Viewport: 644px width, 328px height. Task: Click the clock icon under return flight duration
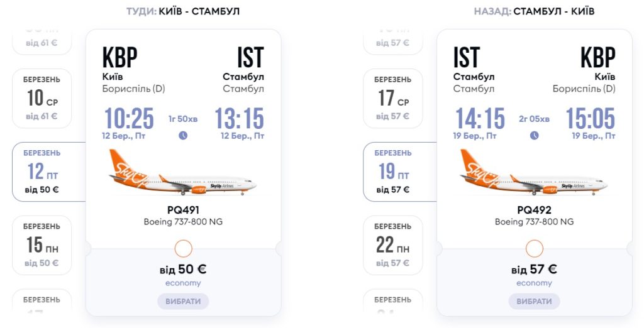click(534, 135)
